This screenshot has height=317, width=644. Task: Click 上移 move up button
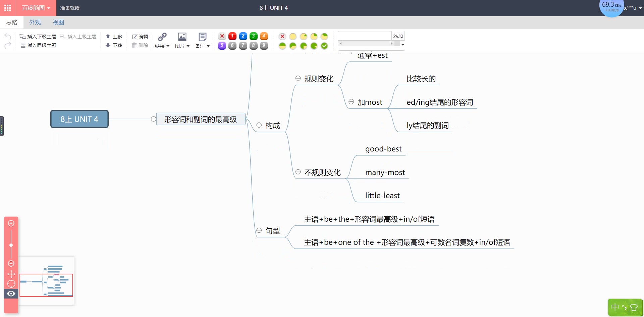coord(114,37)
